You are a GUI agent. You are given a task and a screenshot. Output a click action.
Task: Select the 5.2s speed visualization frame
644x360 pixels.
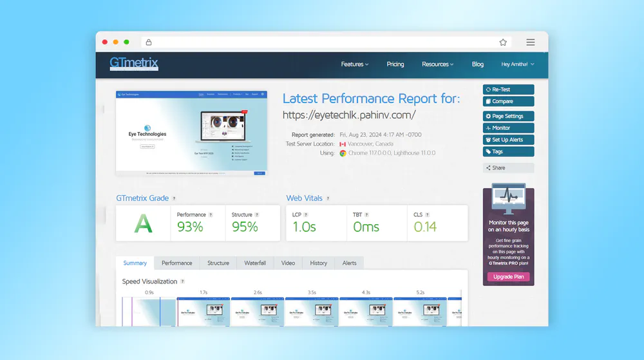(x=420, y=312)
